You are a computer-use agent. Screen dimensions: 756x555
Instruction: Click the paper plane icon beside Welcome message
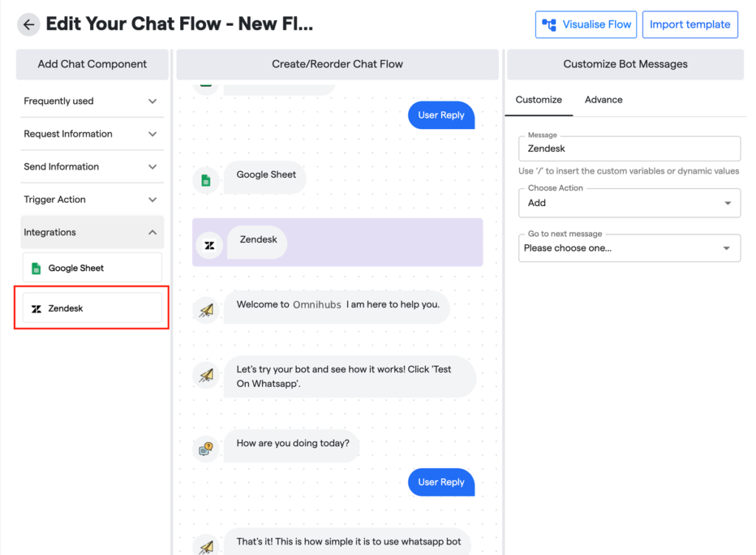[x=206, y=310]
